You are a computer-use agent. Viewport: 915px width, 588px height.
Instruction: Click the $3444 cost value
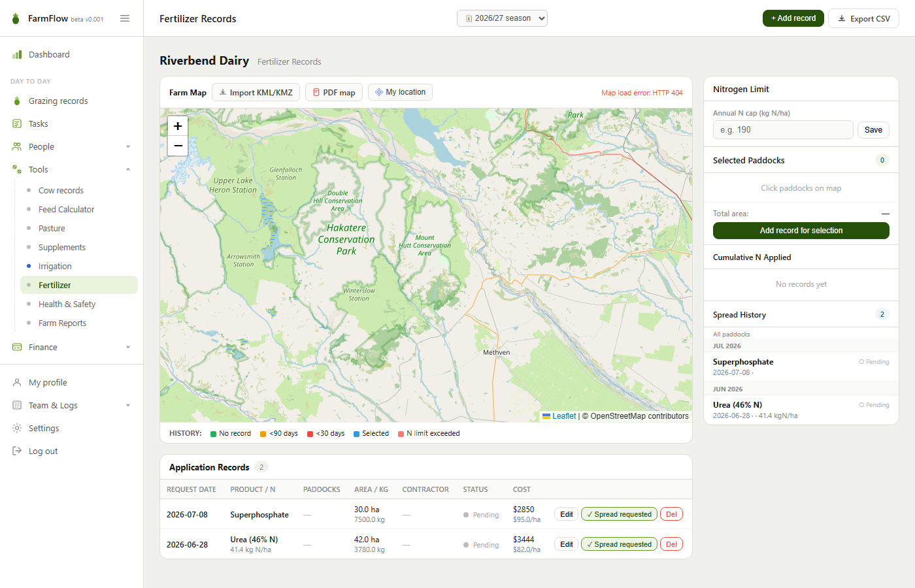[x=524, y=540]
